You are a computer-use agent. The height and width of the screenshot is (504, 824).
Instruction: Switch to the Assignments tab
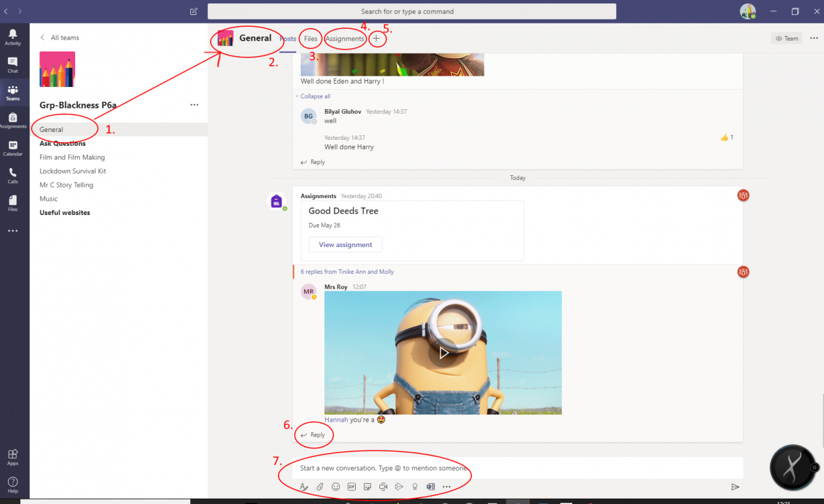click(345, 39)
